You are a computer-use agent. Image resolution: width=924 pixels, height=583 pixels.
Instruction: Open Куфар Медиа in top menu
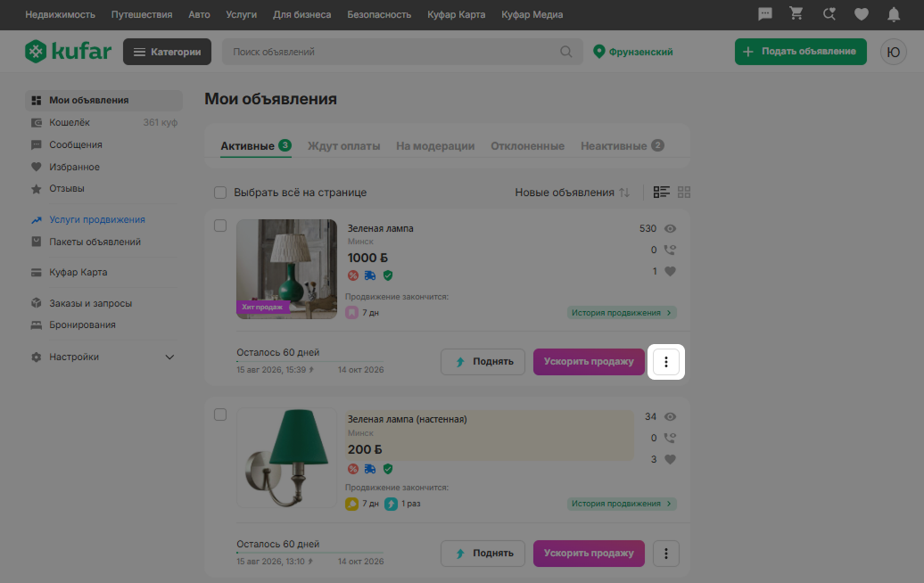(532, 15)
